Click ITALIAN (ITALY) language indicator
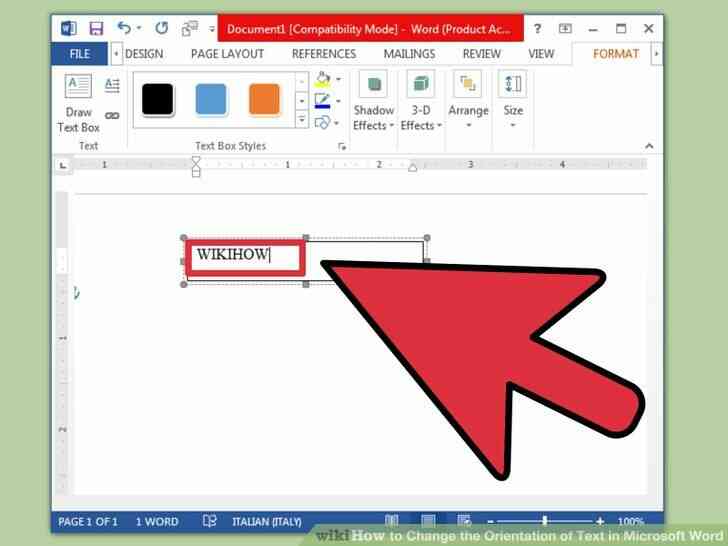The width and height of the screenshot is (728, 546). 266,522
